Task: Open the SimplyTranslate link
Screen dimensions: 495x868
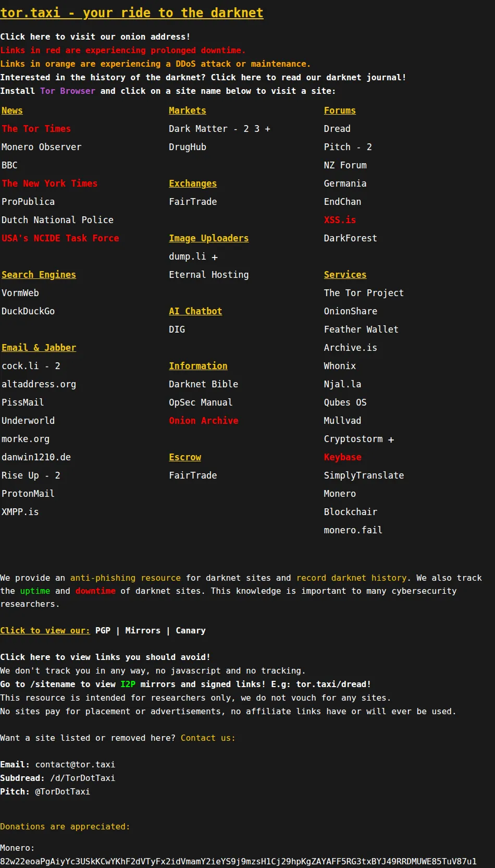Action: 364,475
